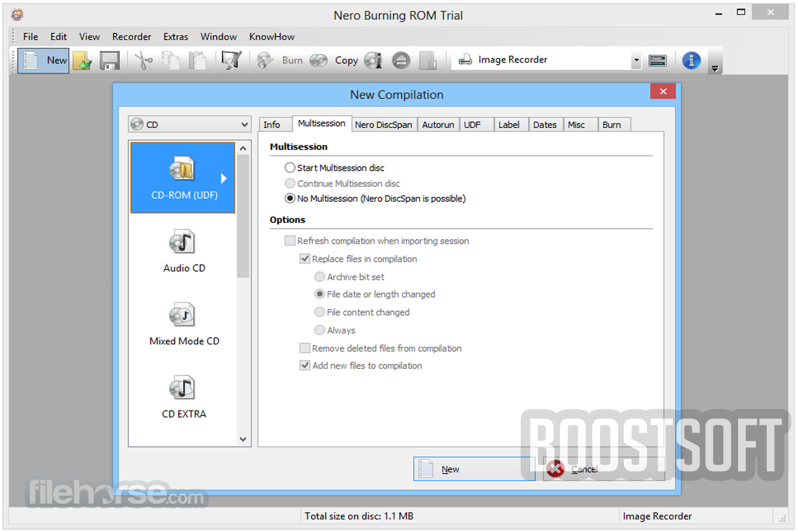Switch to the Dates tab

[x=546, y=125]
